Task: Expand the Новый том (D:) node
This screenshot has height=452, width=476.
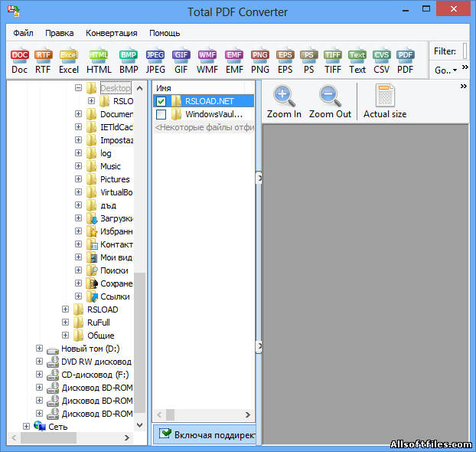Action: (x=39, y=349)
